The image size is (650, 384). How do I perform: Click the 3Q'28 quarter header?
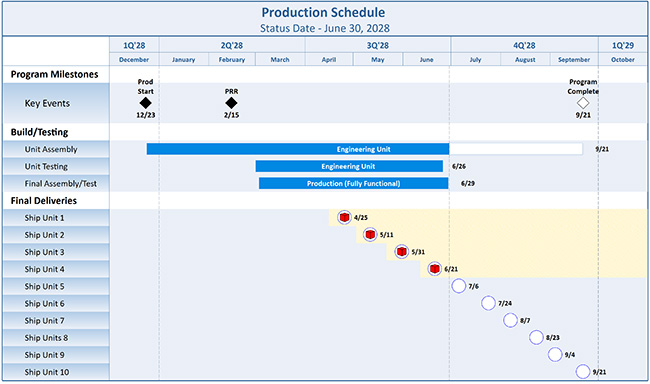coord(378,45)
